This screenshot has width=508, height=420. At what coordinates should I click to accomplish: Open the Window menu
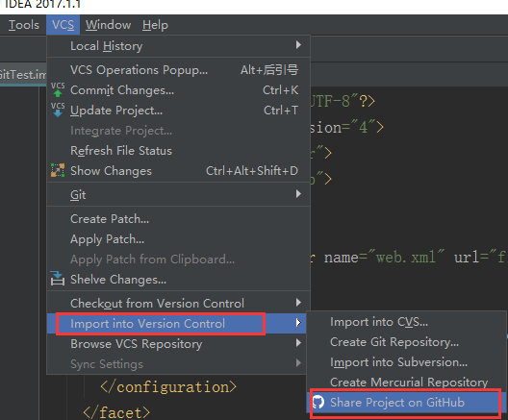point(108,25)
